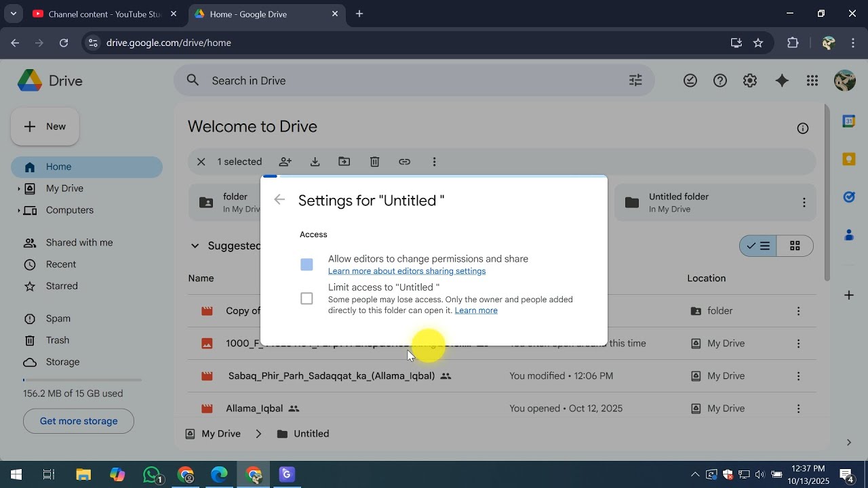Toggle Allow editors to change permissions checkbox
868x488 pixels.
(x=307, y=264)
